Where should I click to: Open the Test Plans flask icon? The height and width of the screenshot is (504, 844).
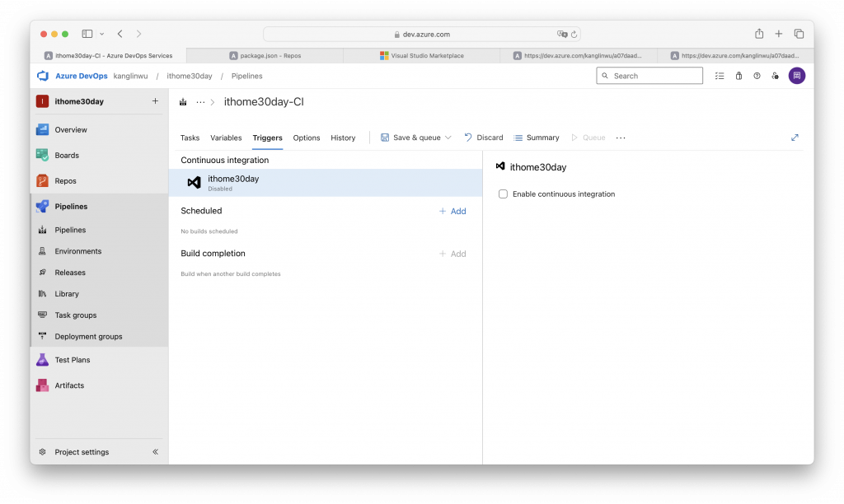click(43, 360)
